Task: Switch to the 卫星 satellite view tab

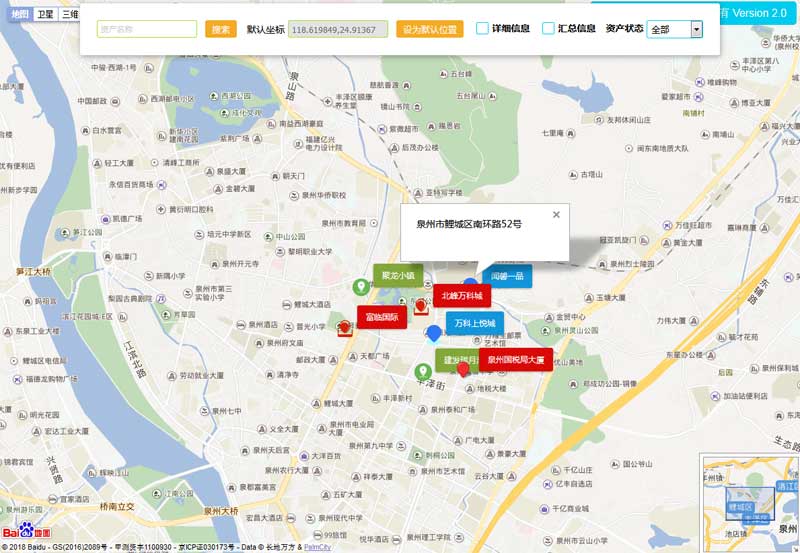Action: [x=45, y=14]
